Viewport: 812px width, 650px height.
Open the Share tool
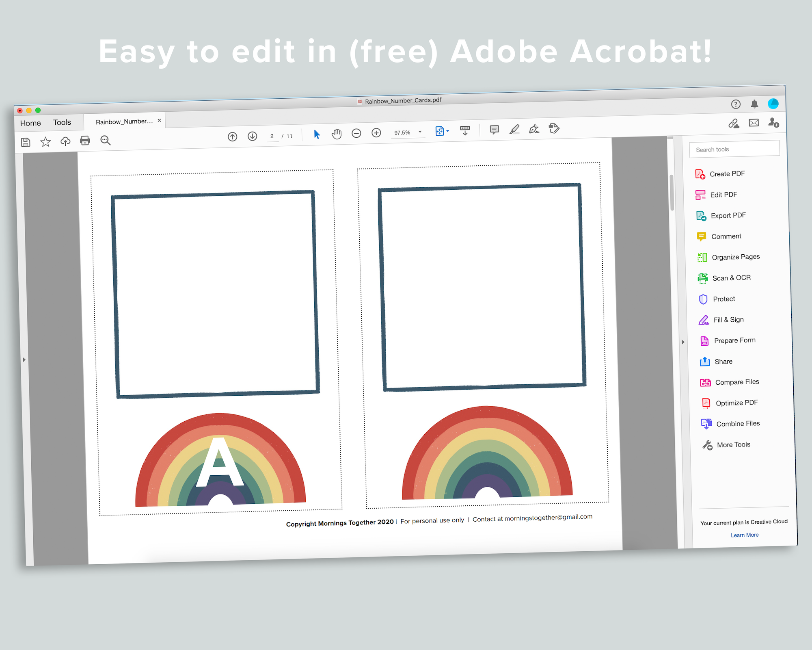point(717,362)
